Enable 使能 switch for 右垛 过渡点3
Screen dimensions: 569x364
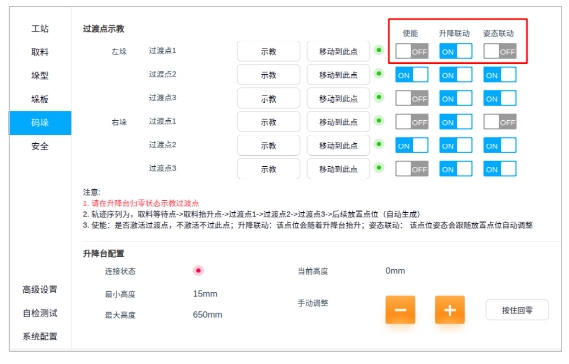(x=412, y=169)
